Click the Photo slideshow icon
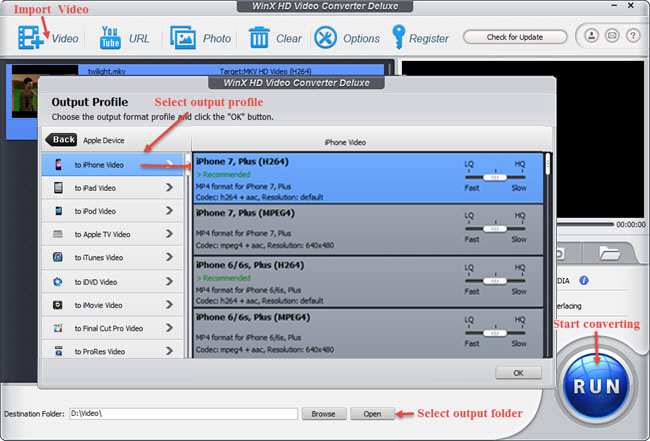Image resolution: width=650 pixels, height=441 pixels. pyautogui.click(x=183, y=38)
